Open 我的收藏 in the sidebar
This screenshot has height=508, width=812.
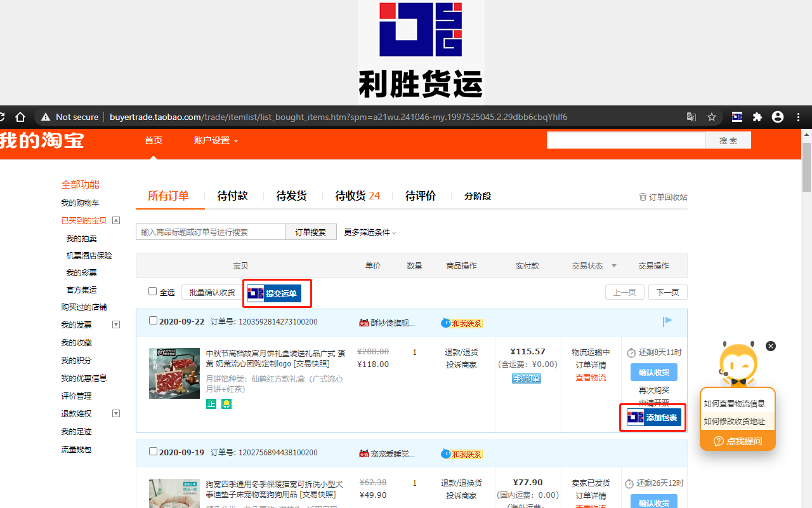76,343
